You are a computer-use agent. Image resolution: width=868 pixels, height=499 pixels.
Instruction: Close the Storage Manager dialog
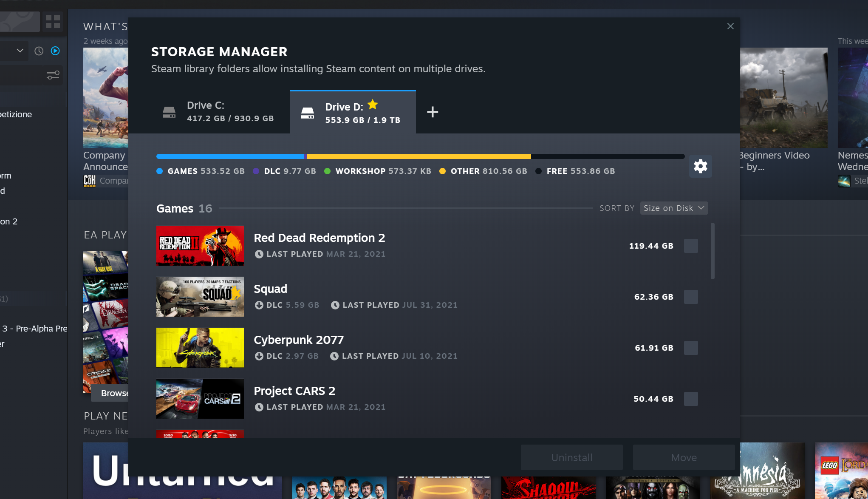pyautogui.click(x=730, y=26)
